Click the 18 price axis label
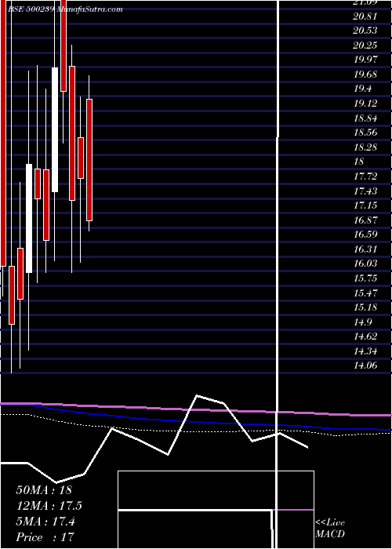 pyautogui.click(x=359, y=162)
